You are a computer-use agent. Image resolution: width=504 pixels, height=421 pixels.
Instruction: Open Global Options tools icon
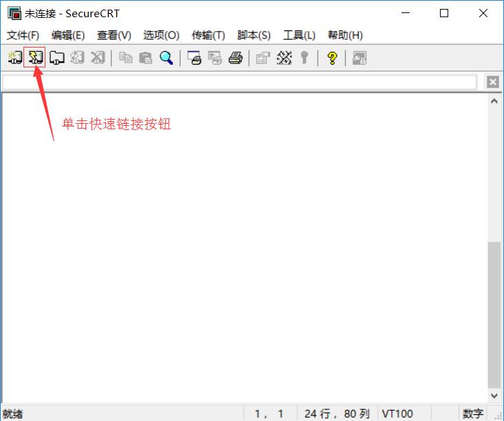[284, 58]
